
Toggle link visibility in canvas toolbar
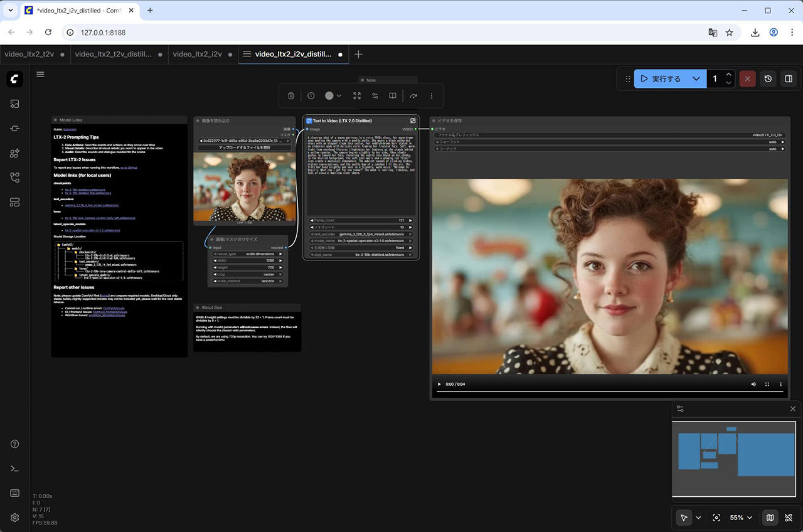(789, 518)
